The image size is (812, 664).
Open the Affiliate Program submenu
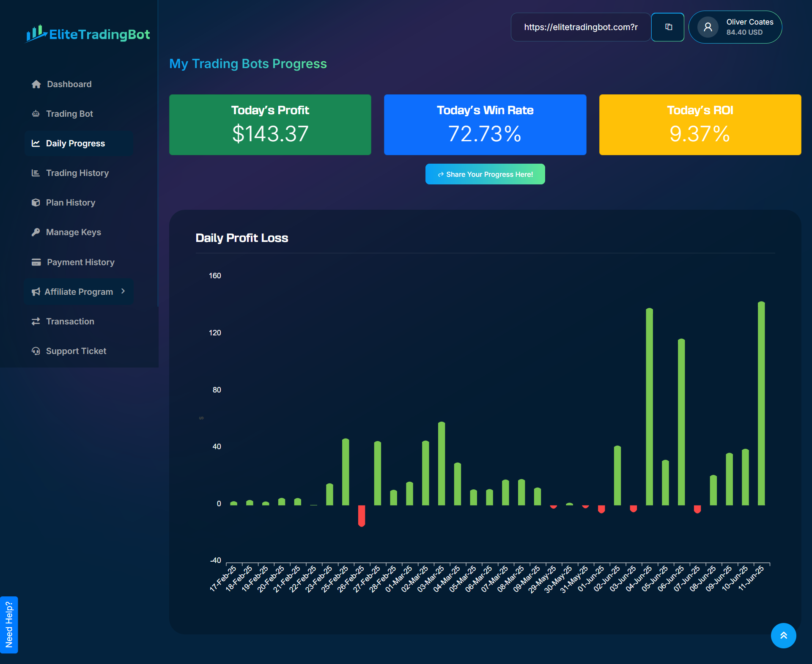tap(79, 292)
